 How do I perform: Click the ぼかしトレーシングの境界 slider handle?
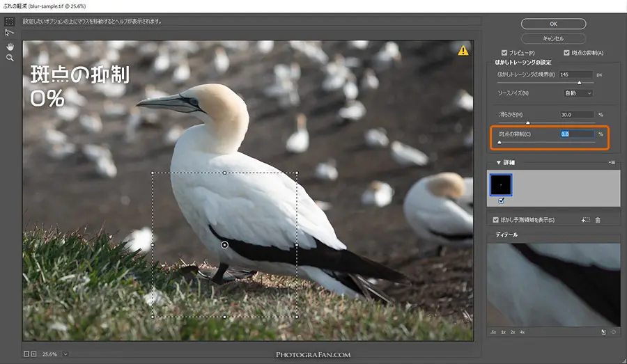(x=579, y=83)
